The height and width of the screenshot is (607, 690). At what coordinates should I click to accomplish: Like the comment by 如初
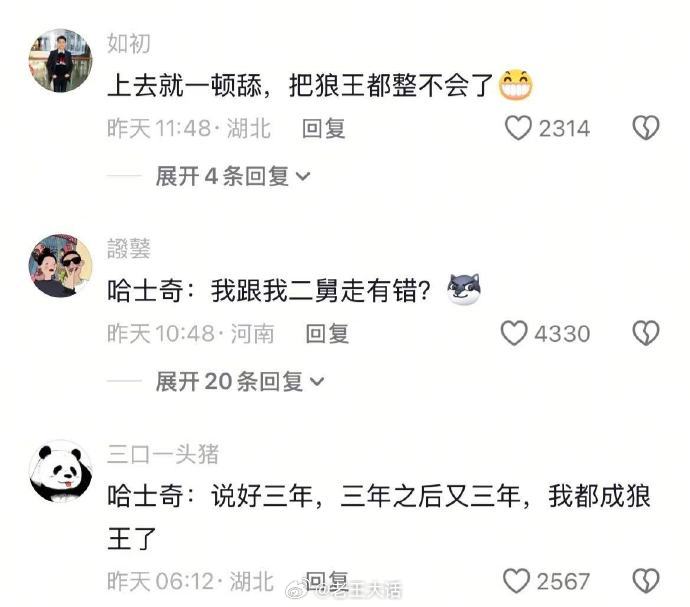tap(518, 128)
